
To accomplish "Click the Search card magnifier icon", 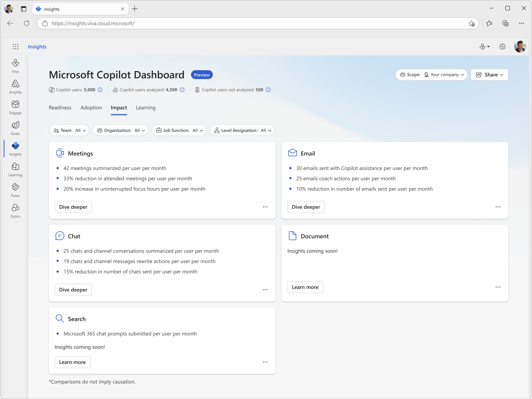I will tap(60, 318).
